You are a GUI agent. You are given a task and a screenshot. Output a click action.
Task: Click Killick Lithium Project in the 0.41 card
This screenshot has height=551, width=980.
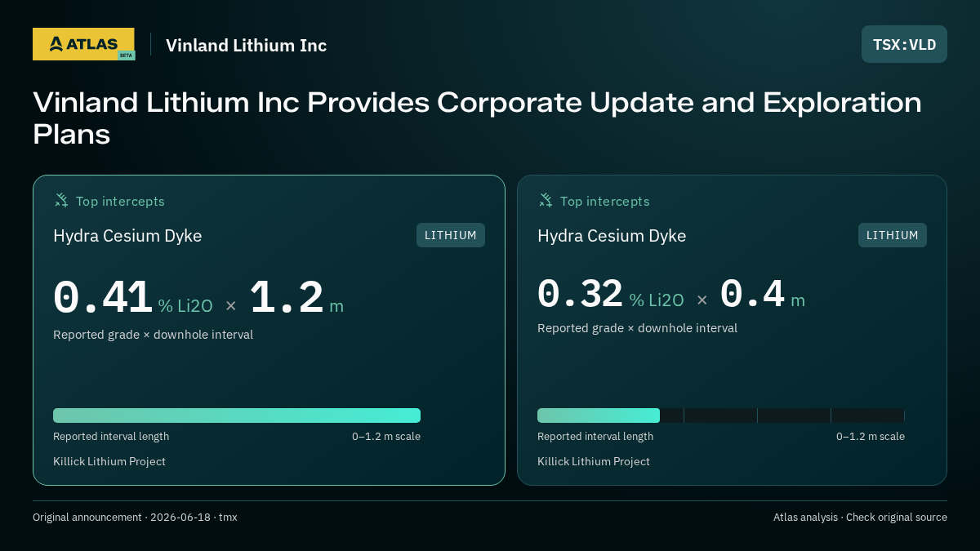(x=109, y=461)
